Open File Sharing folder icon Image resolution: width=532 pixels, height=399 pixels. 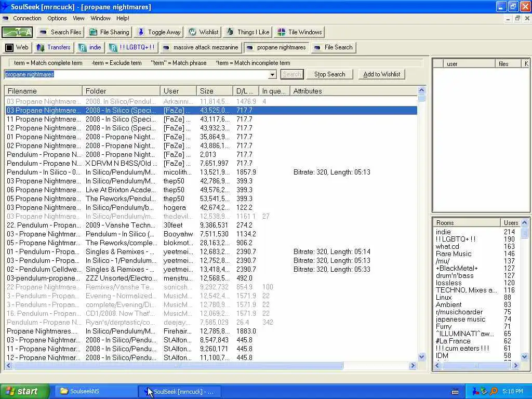click(x=93, y=32)
